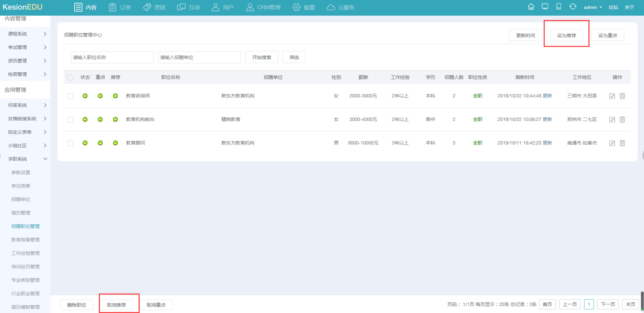
Task: Open the admin user dropdown
Action: coord(592,7)
